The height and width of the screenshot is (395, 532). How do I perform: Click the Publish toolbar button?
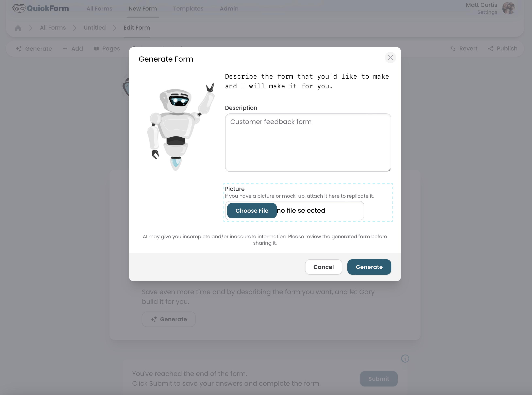(502, 49)
